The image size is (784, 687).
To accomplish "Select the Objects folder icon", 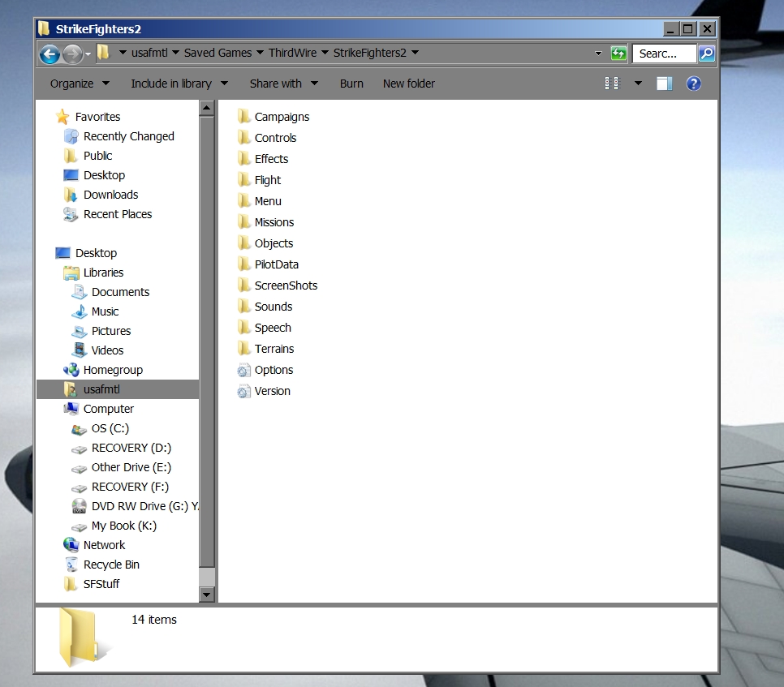I will click(x=243, y=243).
